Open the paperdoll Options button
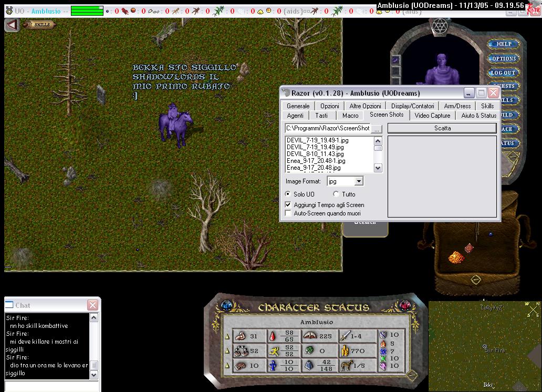 pos(504,58)
